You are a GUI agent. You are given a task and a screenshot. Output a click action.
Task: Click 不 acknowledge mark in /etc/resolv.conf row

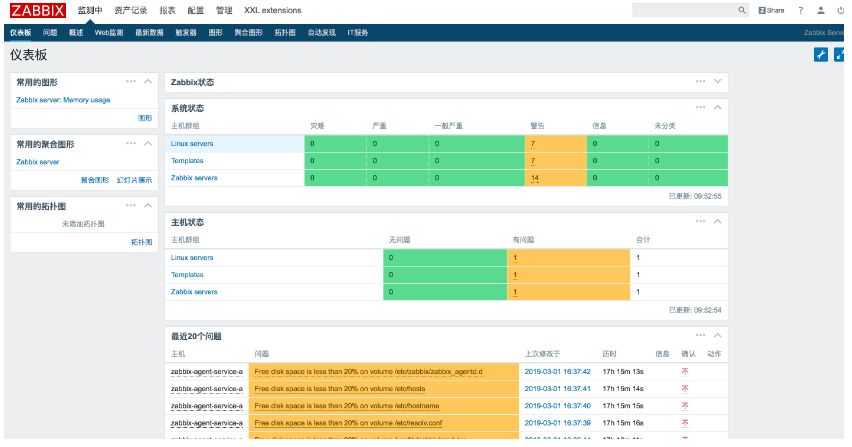(x=685, y=423)
